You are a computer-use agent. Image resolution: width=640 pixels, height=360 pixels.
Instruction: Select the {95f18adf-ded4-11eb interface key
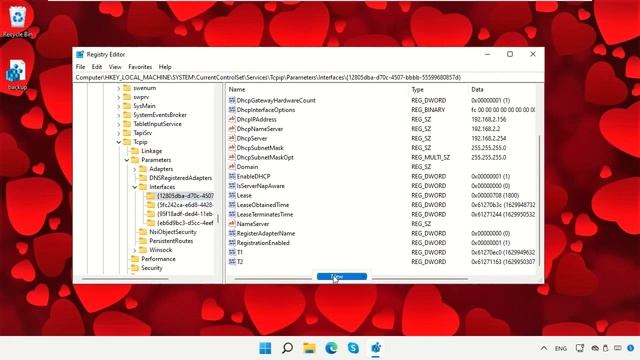pyautogui.click(x=185, y=214)
